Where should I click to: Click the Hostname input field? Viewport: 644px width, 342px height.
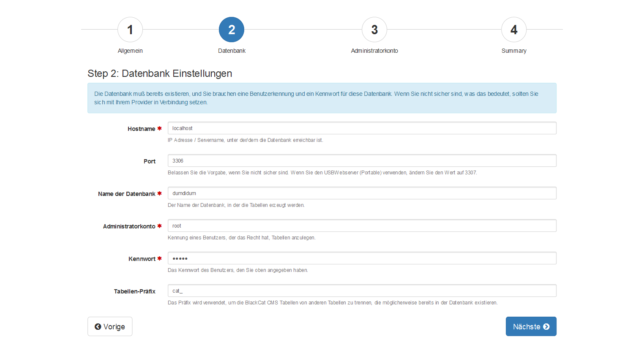(362, 128)
